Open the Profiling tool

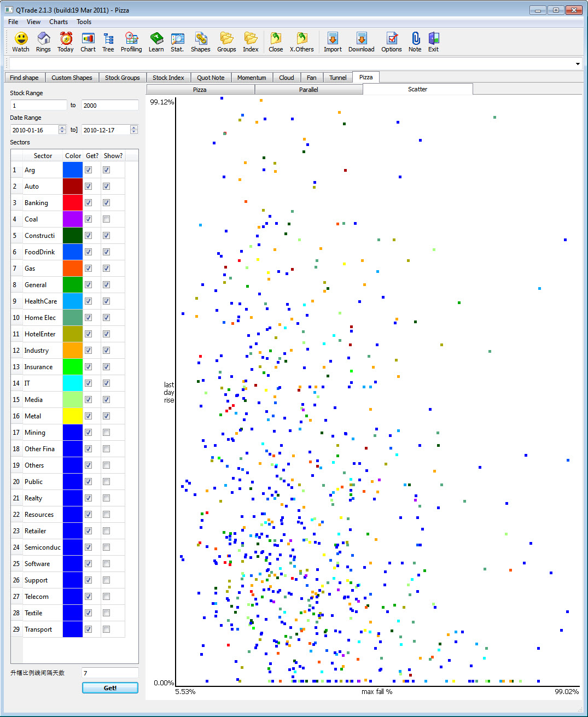(x=131, y=41)
